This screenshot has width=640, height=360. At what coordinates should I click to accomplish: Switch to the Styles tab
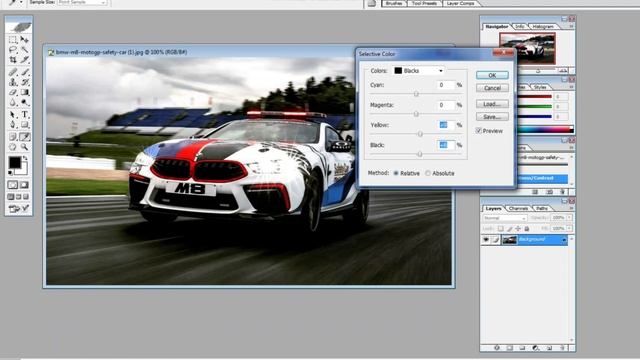(540, 87)
